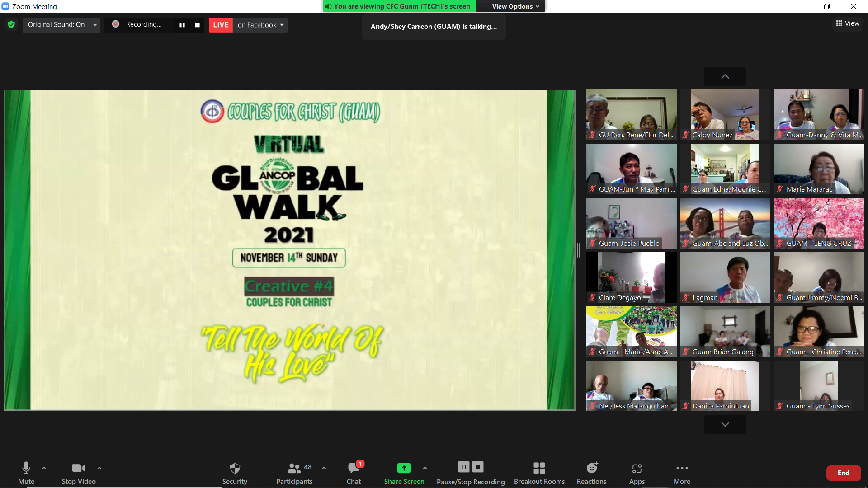Click the Stop Video camera icon
The image size is (868, 488).
point(79,468)
